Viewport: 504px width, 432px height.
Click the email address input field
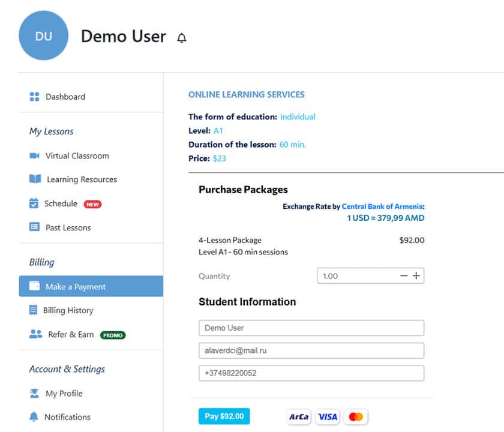311,350
